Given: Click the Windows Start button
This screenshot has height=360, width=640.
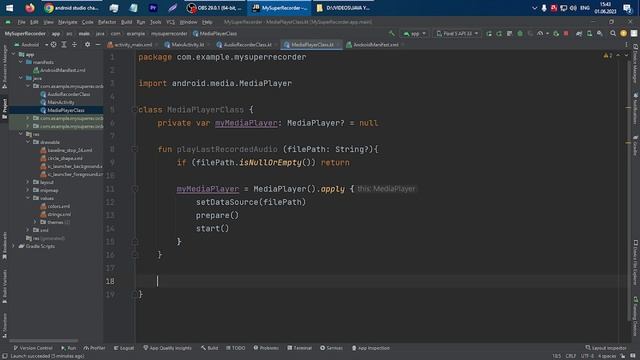Looking at the screenshot, I should pyautogui.click(x=9, y=8).
